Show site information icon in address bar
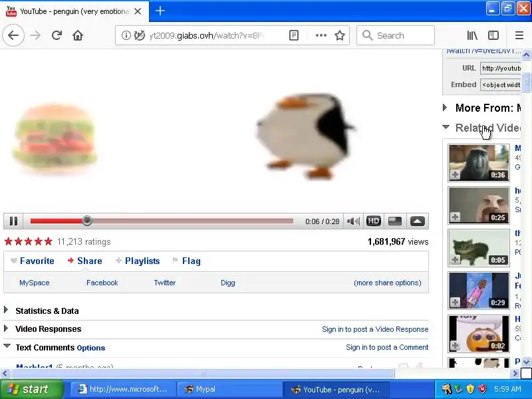Viewport: 532px width, 399px height. click(126, 35)
